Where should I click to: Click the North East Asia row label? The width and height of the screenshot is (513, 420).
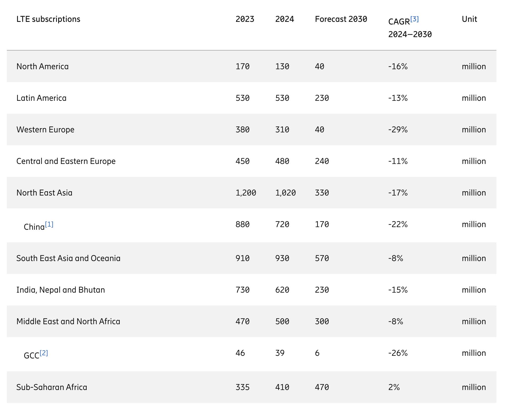pyautogui.click(x=44, y=193)
